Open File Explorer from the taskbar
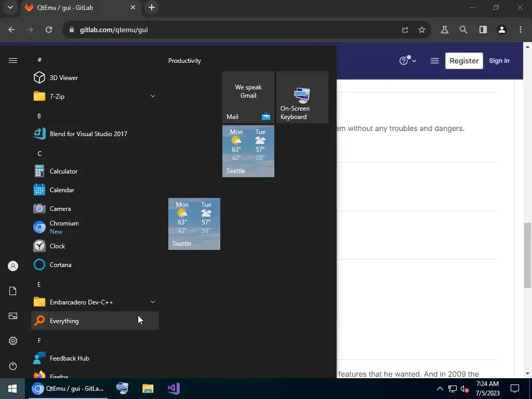 point(148,389)
